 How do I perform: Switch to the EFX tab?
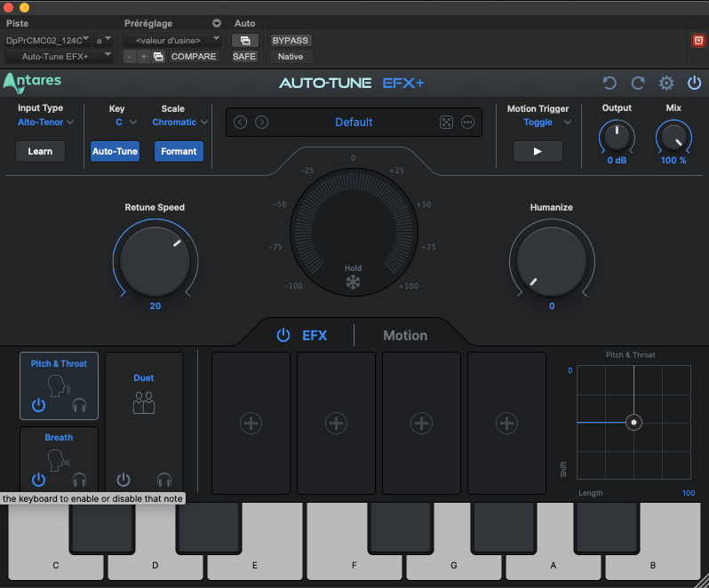pos(315,336)
